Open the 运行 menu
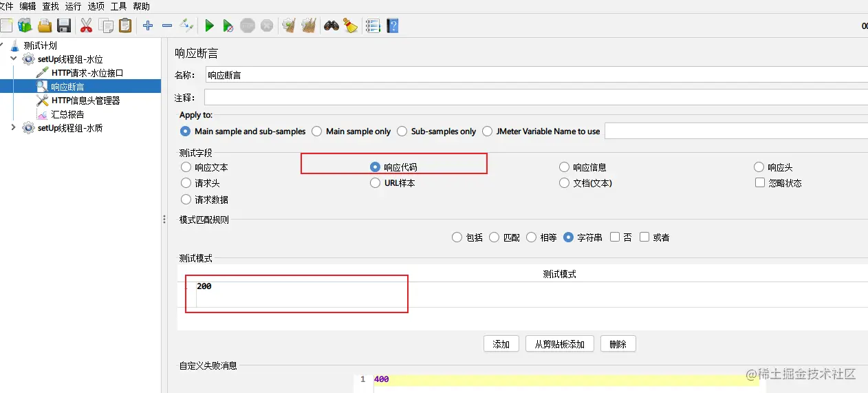The image size is (868, 393). coord(73,6)
